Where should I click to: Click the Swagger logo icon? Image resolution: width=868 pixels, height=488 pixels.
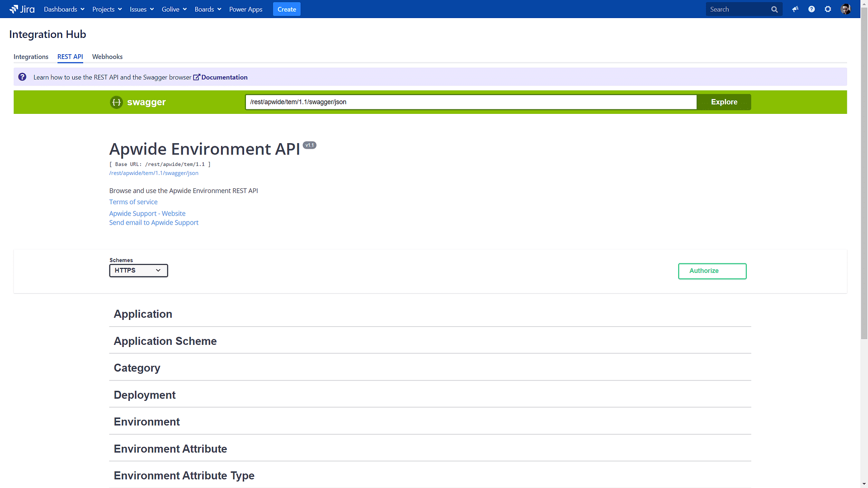click(x=116, y=102)
